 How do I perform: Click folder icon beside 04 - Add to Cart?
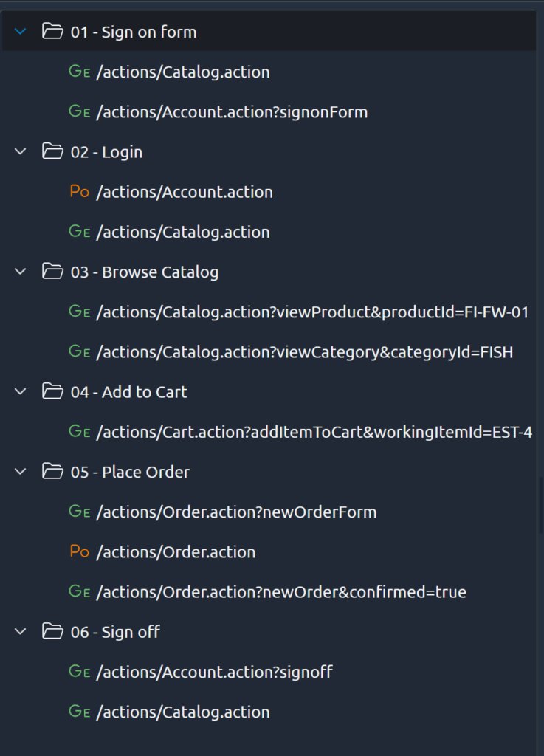click(x=52, y=392)
